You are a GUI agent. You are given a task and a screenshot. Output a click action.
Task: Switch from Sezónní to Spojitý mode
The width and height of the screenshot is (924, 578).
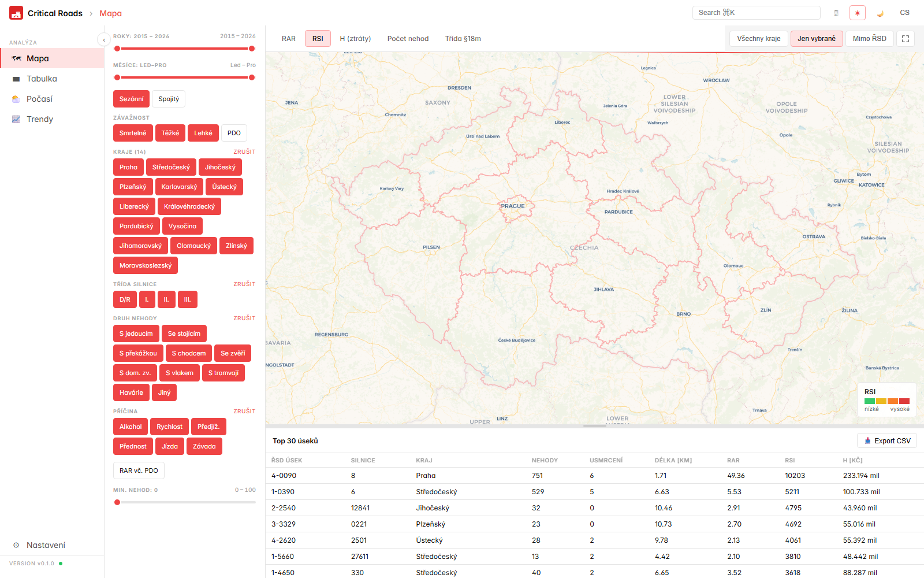pyautogui.click(x=169, y=98)
